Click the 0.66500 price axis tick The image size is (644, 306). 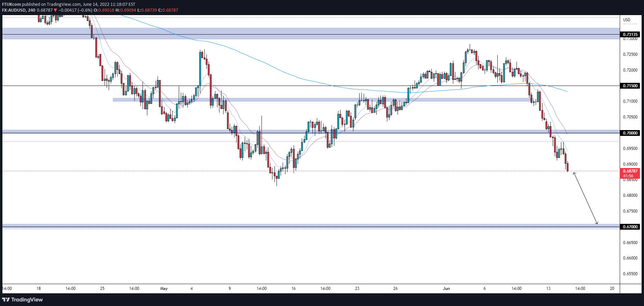(x=630, y=243)
